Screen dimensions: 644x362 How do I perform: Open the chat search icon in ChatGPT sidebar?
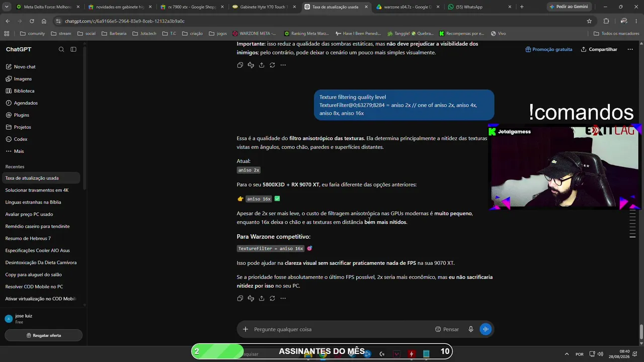[61, 49]
